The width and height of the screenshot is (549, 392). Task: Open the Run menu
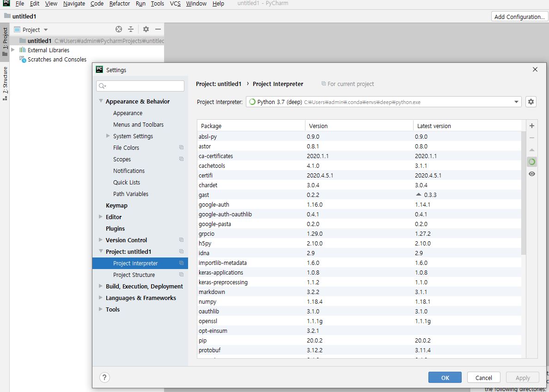coord(140,4)
